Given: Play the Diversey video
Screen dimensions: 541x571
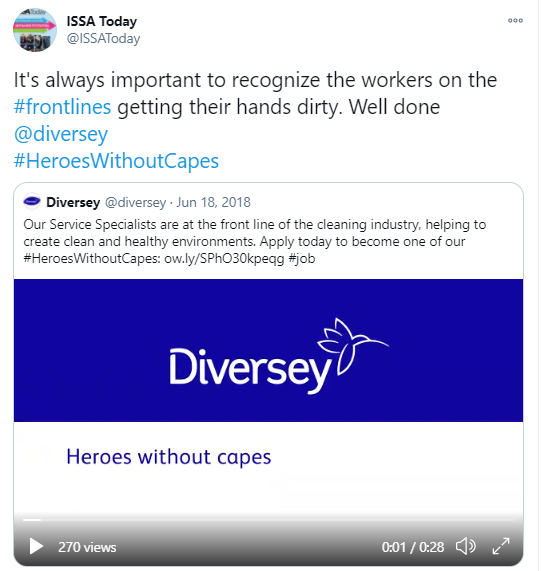Looking at the screenshot, I should (36, 546).
